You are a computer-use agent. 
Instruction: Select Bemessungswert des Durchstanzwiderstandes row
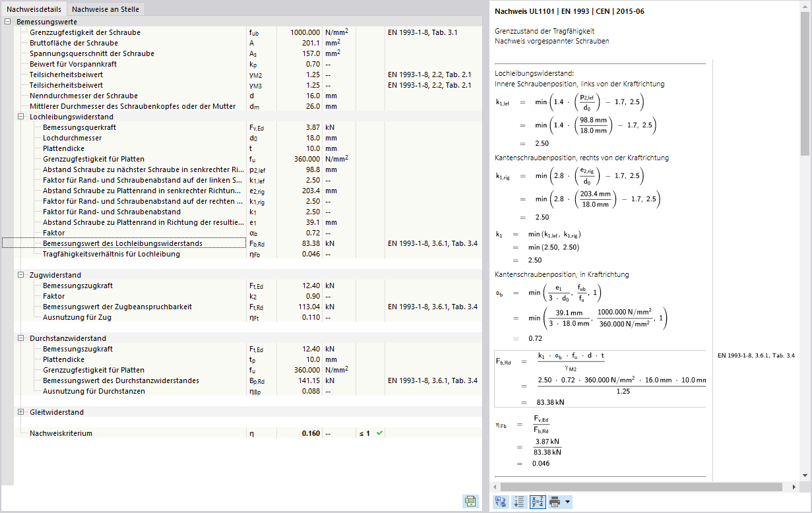coord(247,380)
